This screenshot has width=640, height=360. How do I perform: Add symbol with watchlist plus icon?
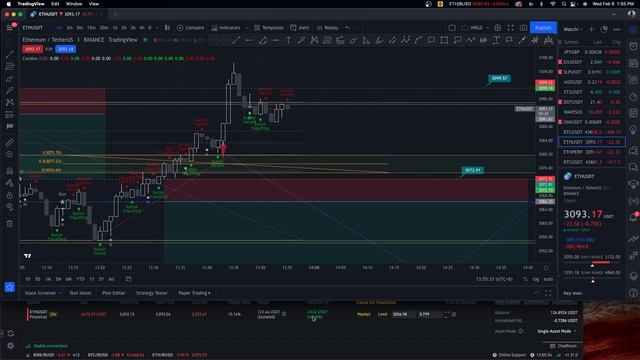(591, 29)
